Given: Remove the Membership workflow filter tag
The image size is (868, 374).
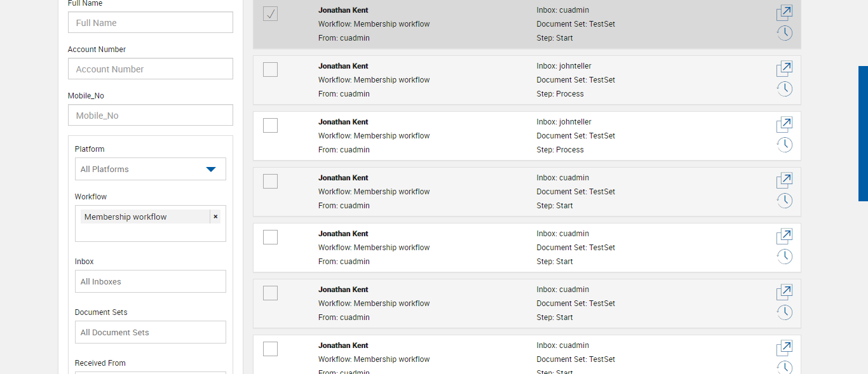Looking at the screenshot, I should pos(215,217).
